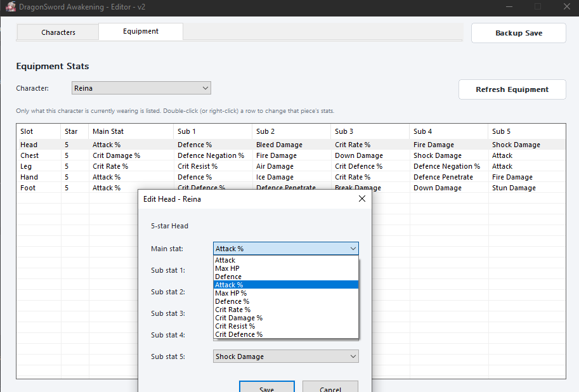579x392 pixels.
Task: Pick Crit Resist % from the Main stat list
Action: 286,326
